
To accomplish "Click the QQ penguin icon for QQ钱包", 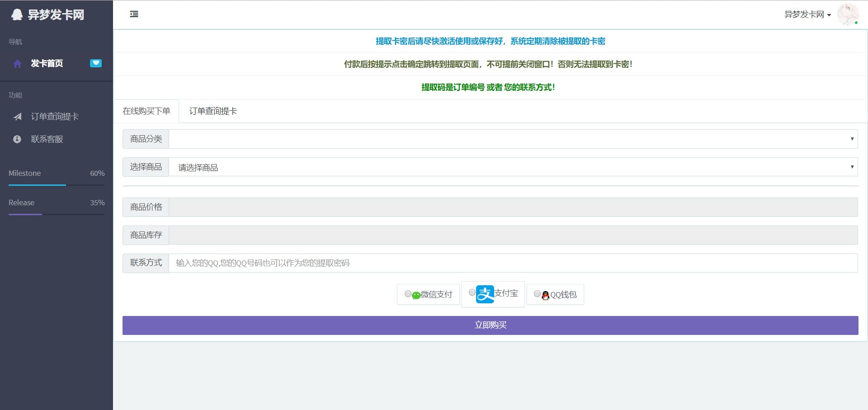I will pos(546,295).
